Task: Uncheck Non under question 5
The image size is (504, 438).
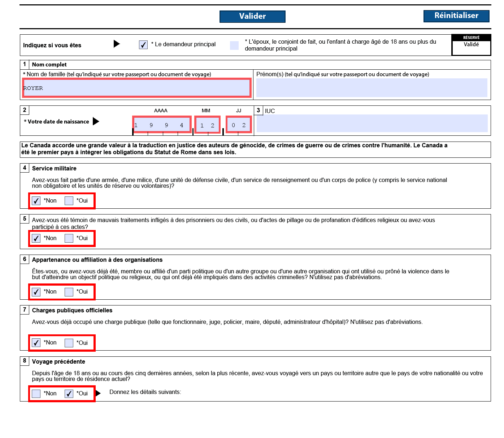Action: coord(36,238)
